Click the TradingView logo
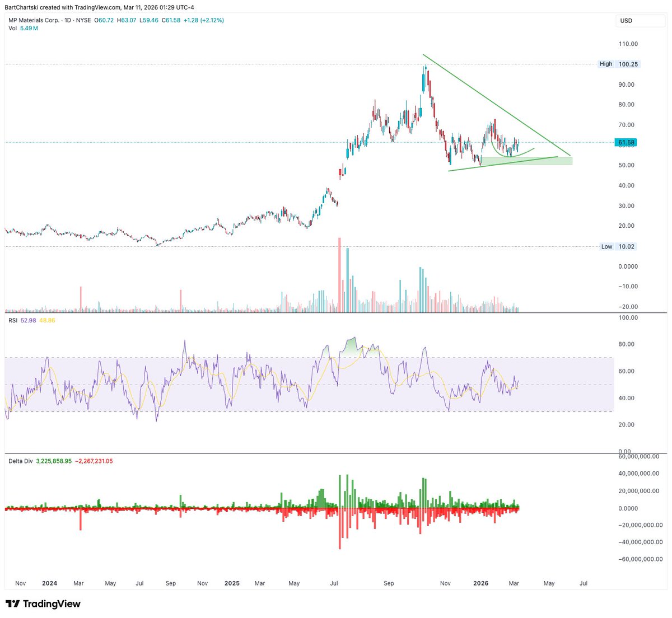 (43, 603)
